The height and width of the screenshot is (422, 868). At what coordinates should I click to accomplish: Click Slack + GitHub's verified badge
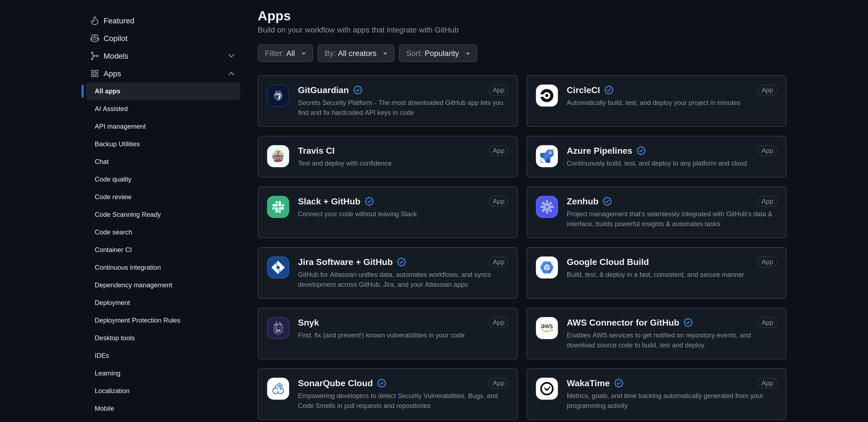(x=369, y=201)
